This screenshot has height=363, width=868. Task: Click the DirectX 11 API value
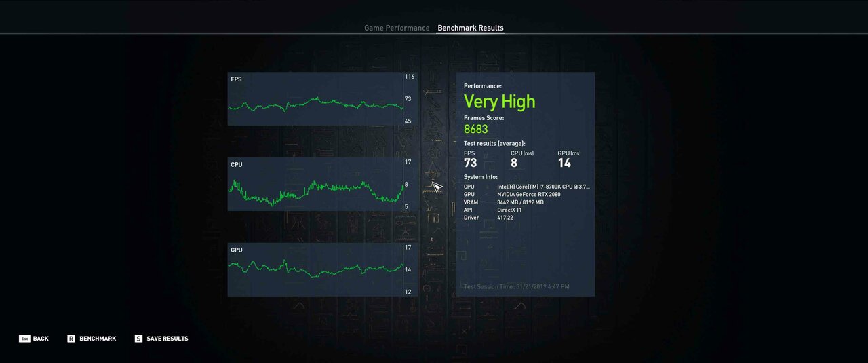coord(511,210)
